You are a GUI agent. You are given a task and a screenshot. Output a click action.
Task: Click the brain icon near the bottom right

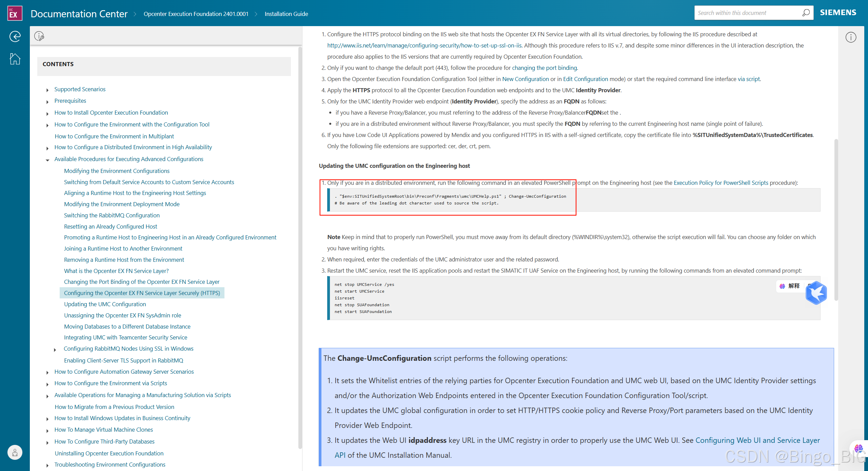pyautogui.click(x=859, y=449)
